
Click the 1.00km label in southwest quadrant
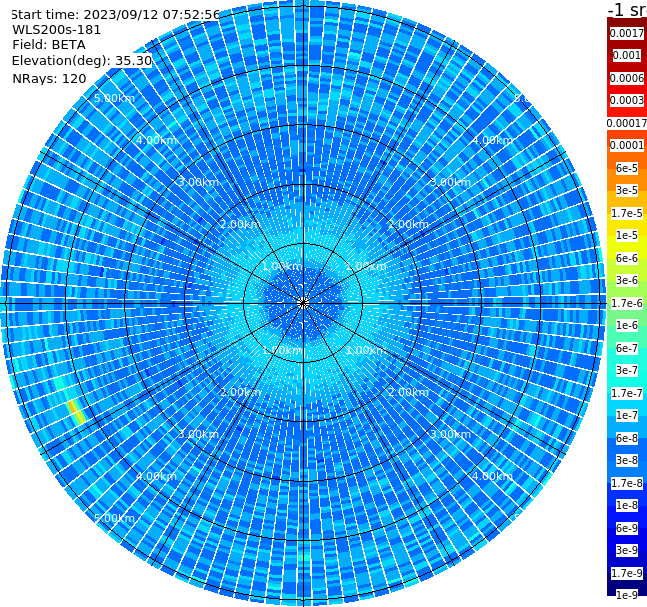pos(283,350)
